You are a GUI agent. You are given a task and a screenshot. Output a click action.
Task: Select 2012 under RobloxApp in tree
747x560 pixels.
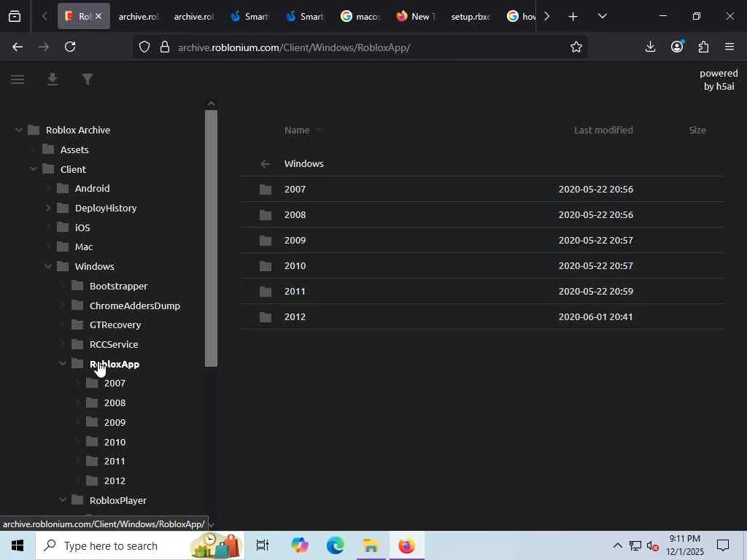(x=115, y=481)
